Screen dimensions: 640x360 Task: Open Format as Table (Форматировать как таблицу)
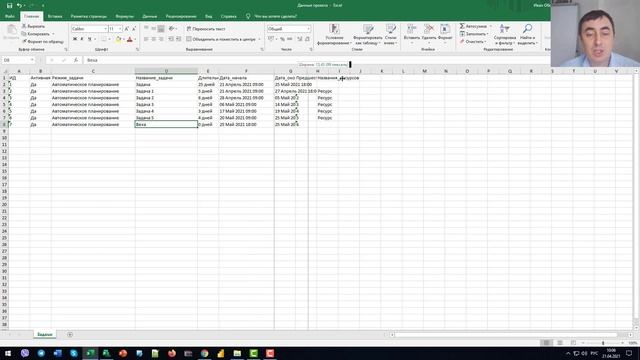point(367,34)
